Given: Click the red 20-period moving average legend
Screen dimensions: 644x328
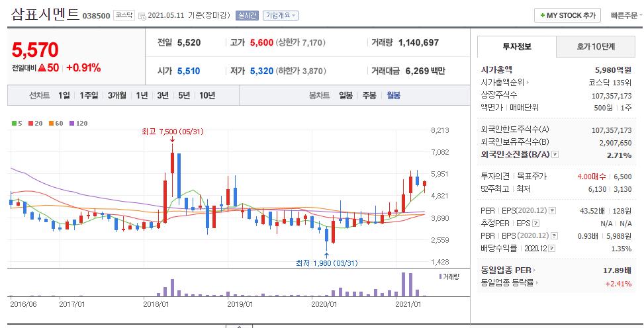Looking at the screenshot, I should pyautogui.click(x=35, y=123).
